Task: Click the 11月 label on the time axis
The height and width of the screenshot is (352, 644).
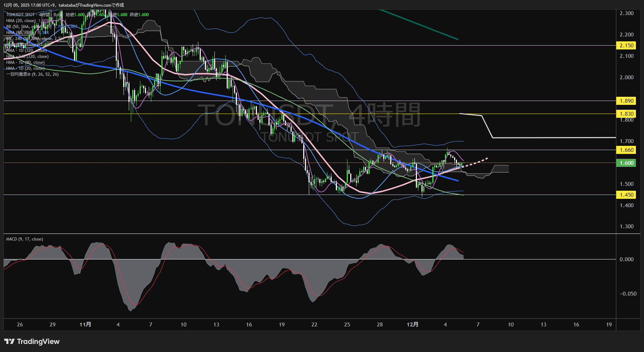Action: point(85,325)
